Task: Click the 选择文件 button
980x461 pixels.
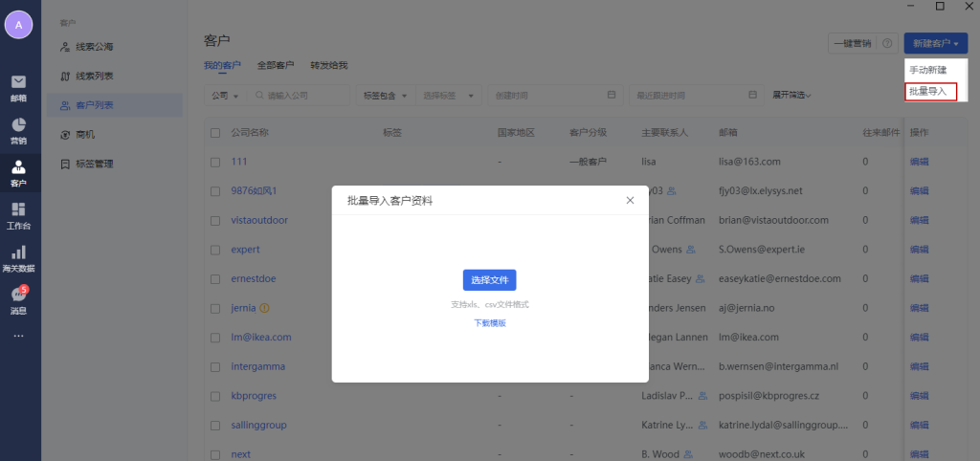Action: point(489,280)
